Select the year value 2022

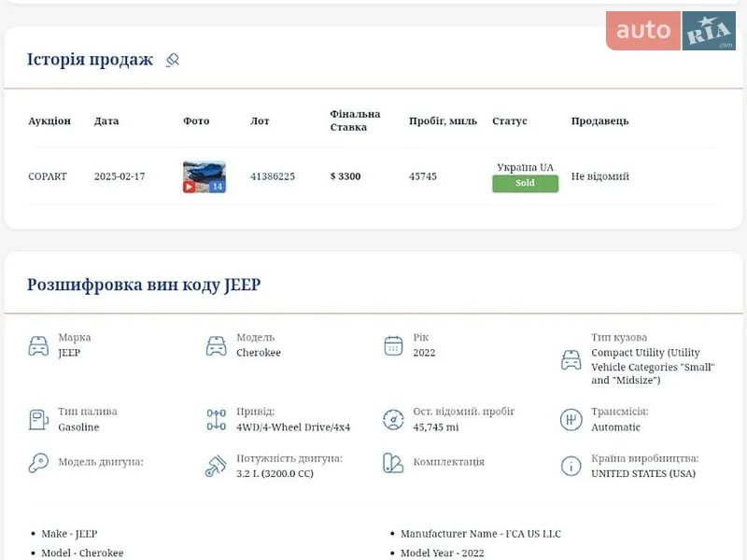pyautogui.click(x=424, y=353)
